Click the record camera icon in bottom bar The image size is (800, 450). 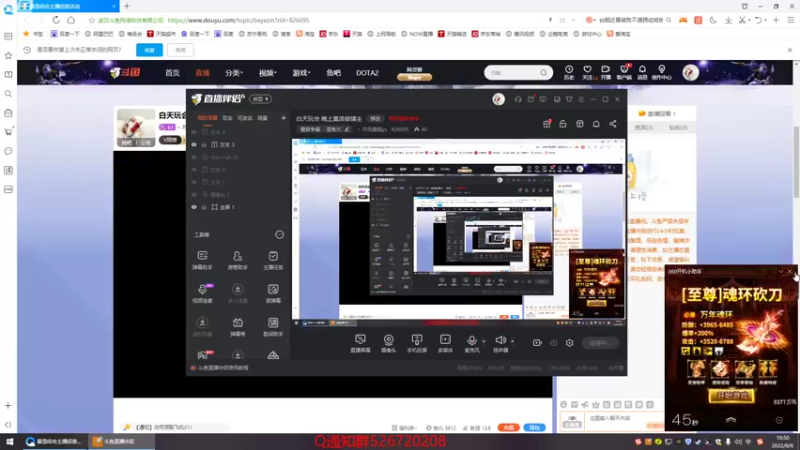[x=537, y=343]
